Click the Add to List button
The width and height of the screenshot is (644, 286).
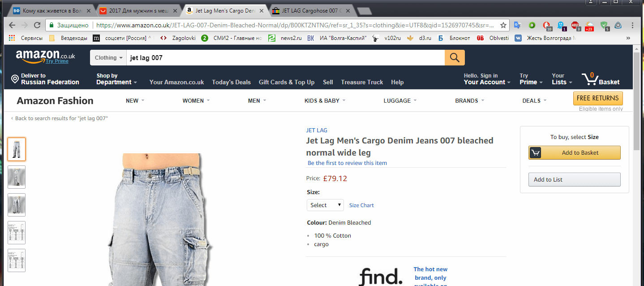[x=575, y=179]
